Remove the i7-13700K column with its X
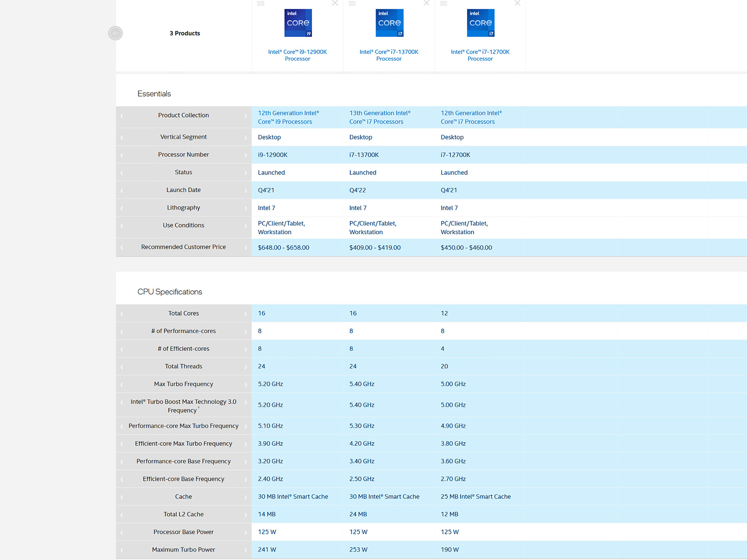The width and height of the screenshot is (747, 560). 426,3
